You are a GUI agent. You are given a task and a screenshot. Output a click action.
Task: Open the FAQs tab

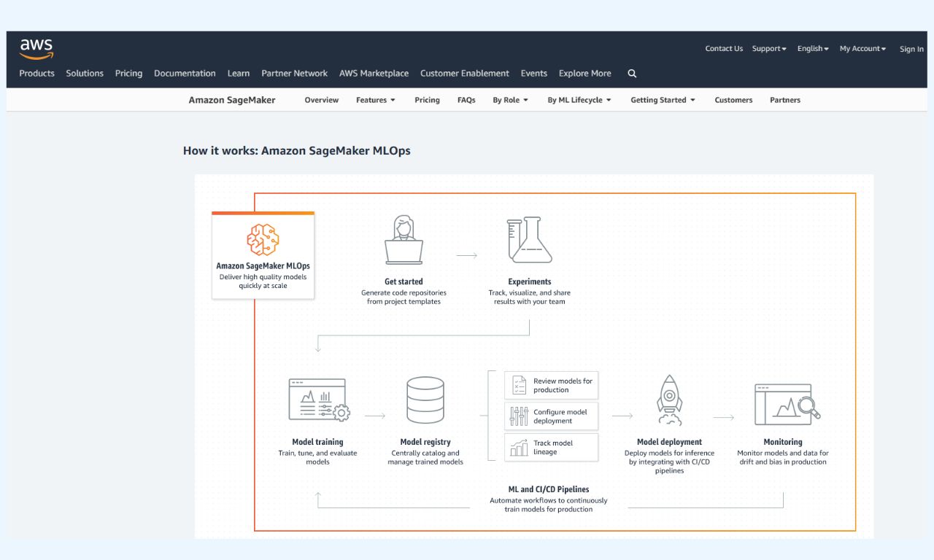(466, 100)
